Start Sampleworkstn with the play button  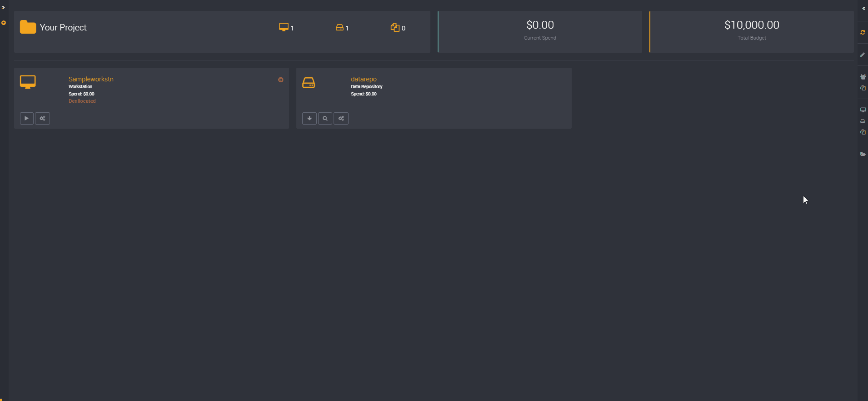tap(27, 118)
